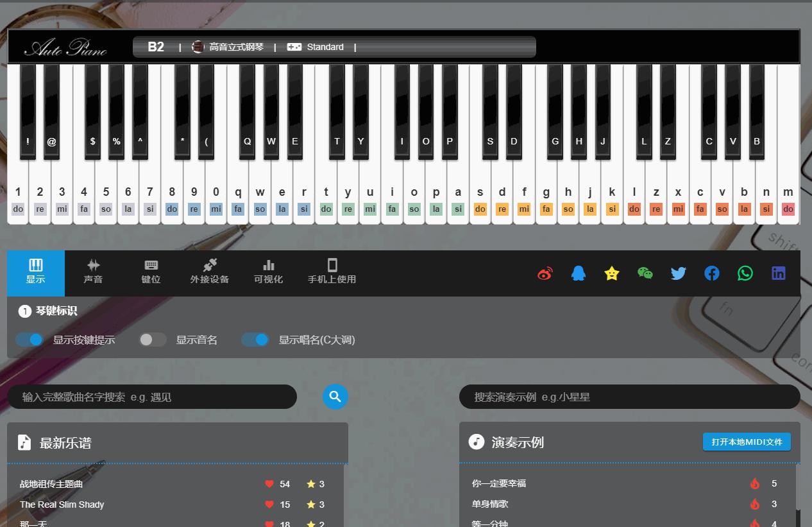
Task: Open the Standard keyboard layout selector
Action: 316,47
